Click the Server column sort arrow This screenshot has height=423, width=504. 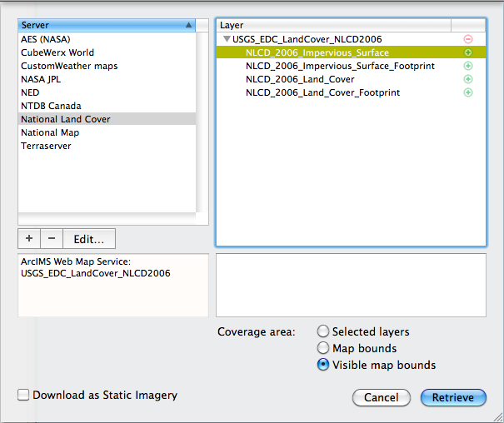[x=188, y=25]
